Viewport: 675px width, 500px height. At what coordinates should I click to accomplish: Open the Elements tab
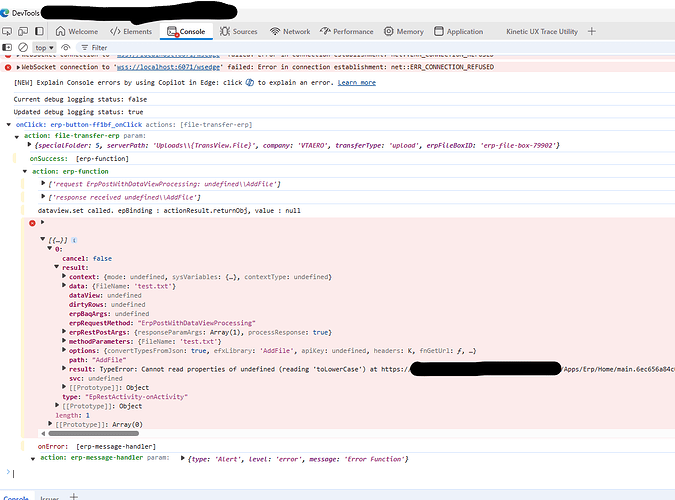point(131,31)
